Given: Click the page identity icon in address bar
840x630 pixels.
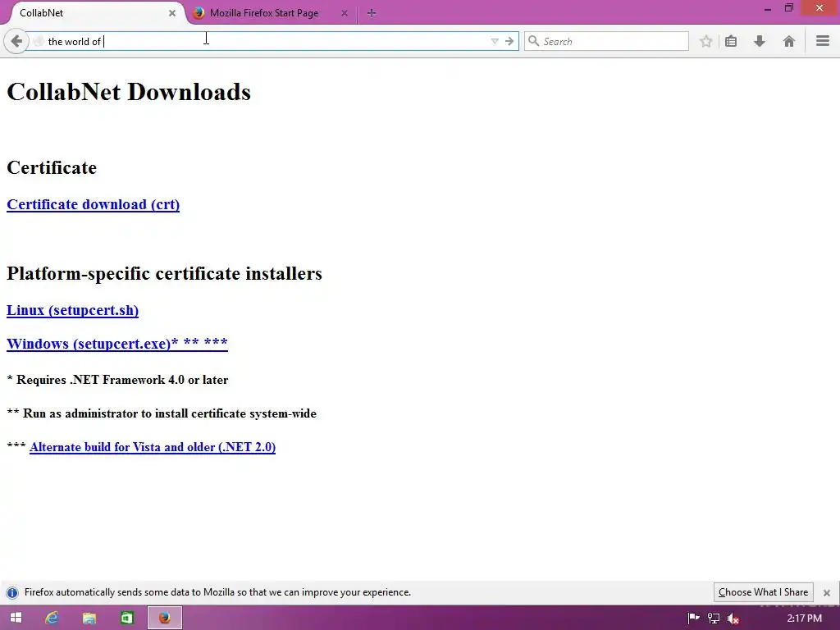Looking at the screenshot, I should click(x=38, y=41).
